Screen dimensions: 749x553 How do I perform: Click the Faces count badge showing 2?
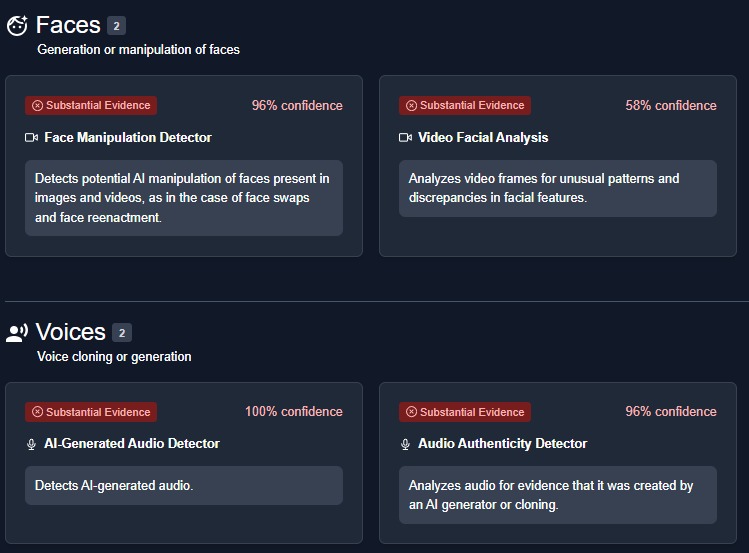coord(116,26)
